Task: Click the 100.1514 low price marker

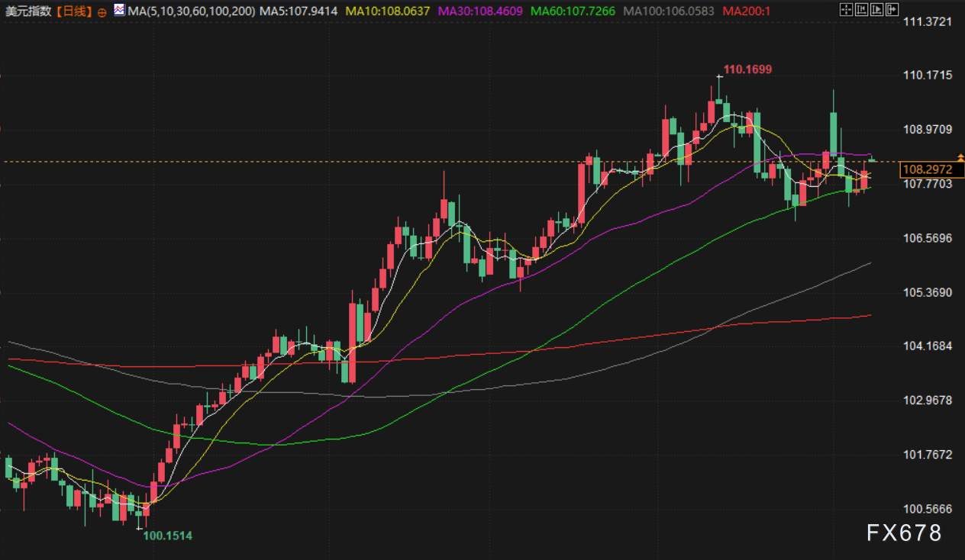Action: click(168, 536)
